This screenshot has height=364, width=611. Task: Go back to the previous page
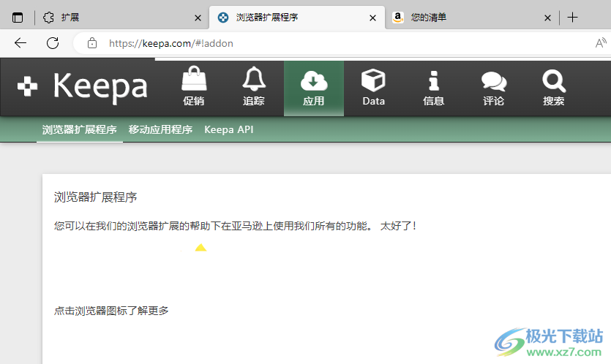coord(20,43)
